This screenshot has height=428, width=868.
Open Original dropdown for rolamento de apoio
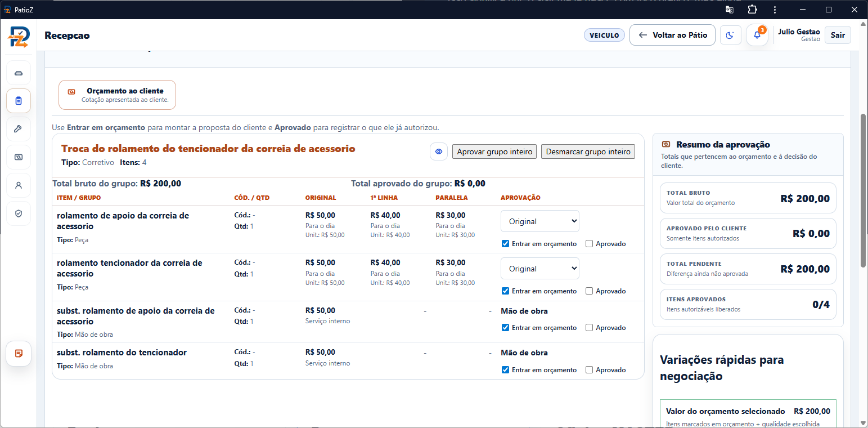click(x=540, y=221)
